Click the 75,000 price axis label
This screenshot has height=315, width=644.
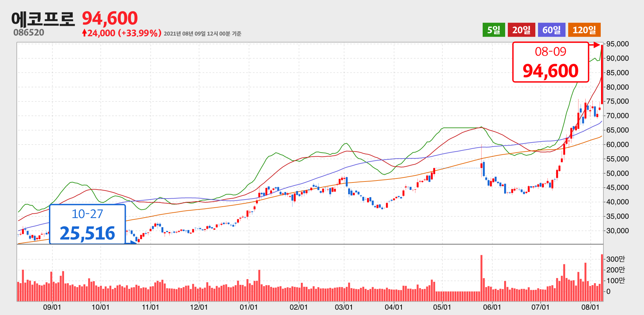(618, 101)
